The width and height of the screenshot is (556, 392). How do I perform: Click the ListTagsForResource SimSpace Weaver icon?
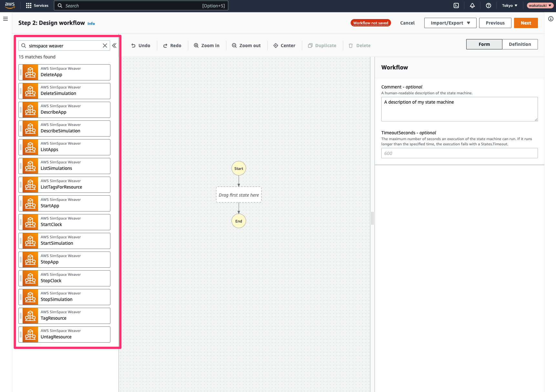30,185
